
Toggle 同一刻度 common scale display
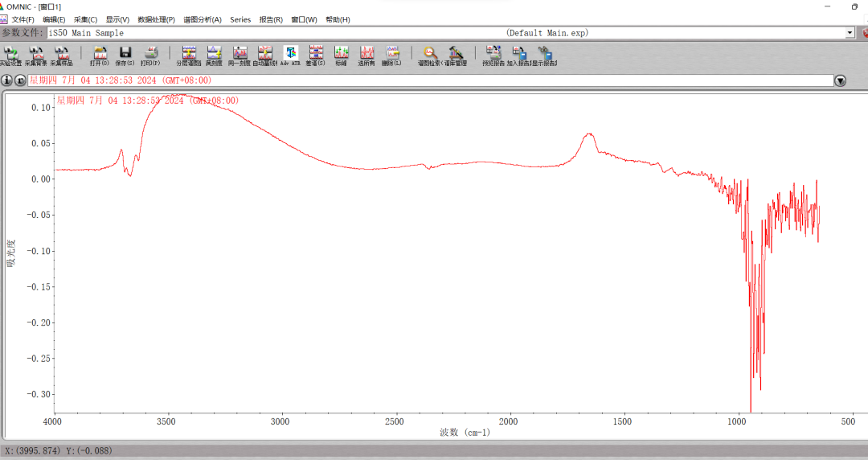240,55
